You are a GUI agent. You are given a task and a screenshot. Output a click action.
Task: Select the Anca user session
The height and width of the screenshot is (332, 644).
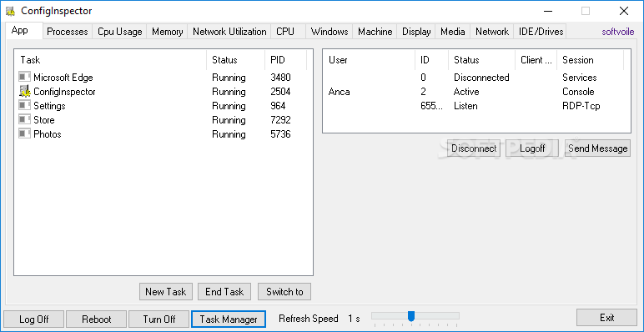(340, 92)
